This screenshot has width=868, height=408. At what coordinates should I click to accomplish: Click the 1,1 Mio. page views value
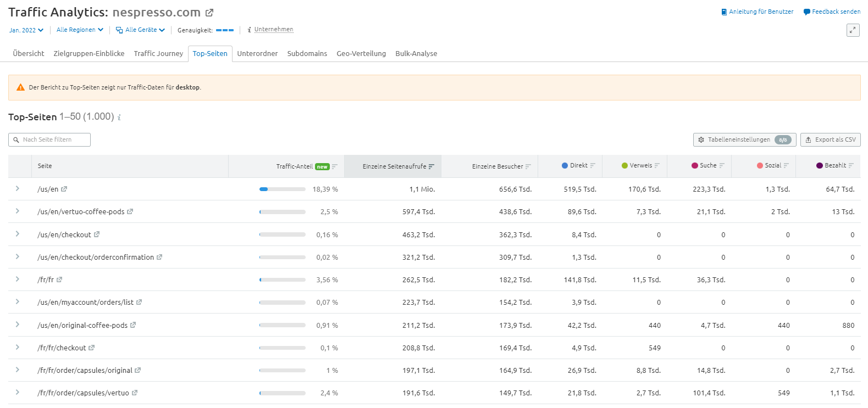pyautogui.click(x=422, y=189)
